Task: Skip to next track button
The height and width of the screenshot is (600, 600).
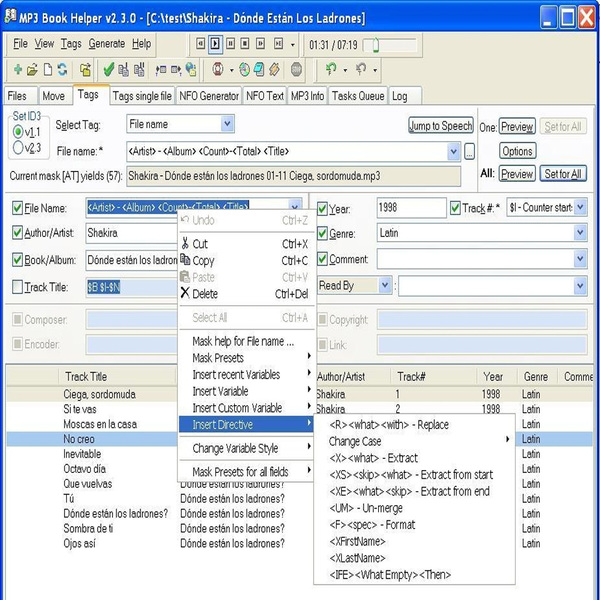Action: click(x=278, y=44)
